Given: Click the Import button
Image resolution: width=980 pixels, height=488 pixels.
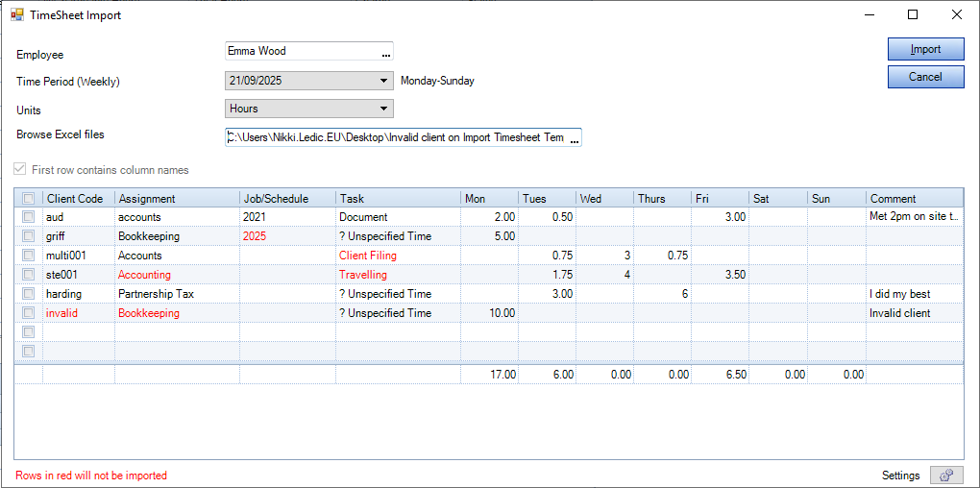Looking at the screenshot, I should click(x=925, y=49).
